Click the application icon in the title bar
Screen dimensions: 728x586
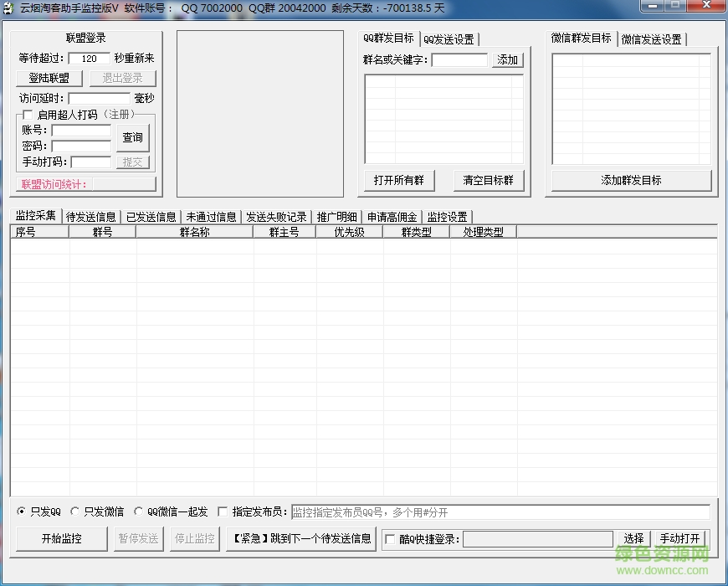[10, 8]
